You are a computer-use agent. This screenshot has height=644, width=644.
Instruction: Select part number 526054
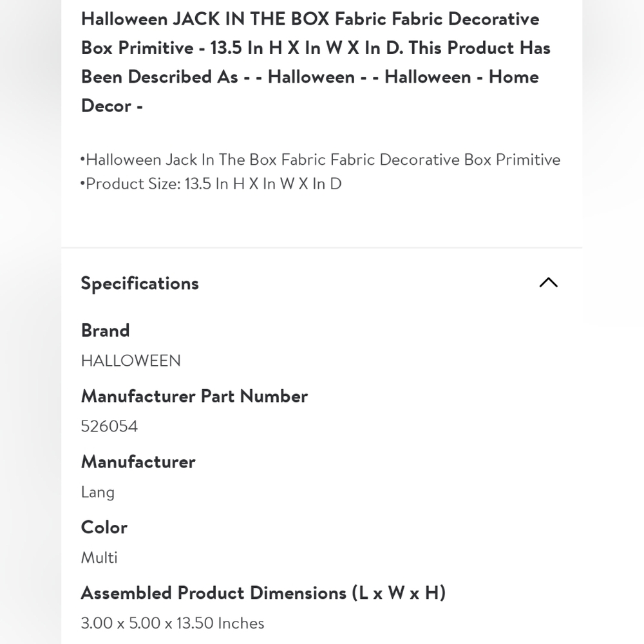[x=109, y=426]
